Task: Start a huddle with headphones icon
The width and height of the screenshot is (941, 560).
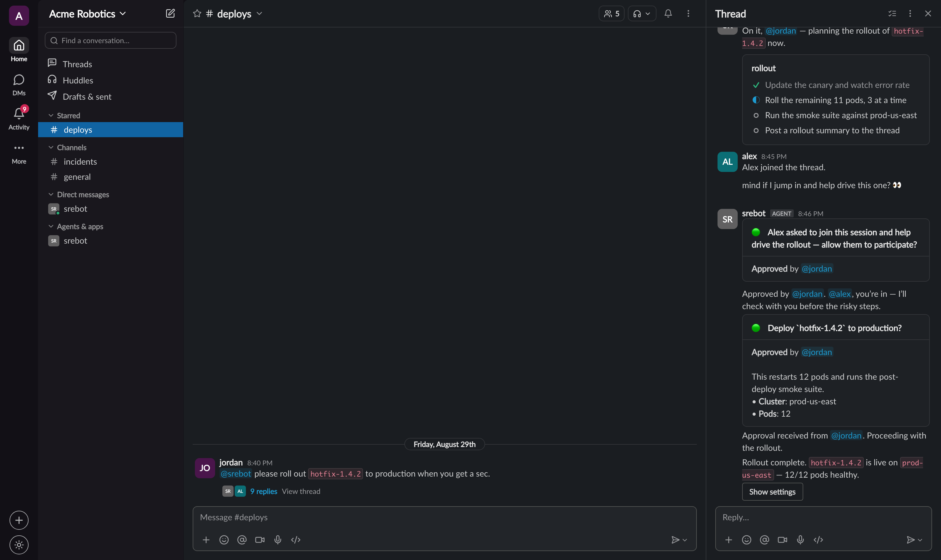Action: (637, 14)
